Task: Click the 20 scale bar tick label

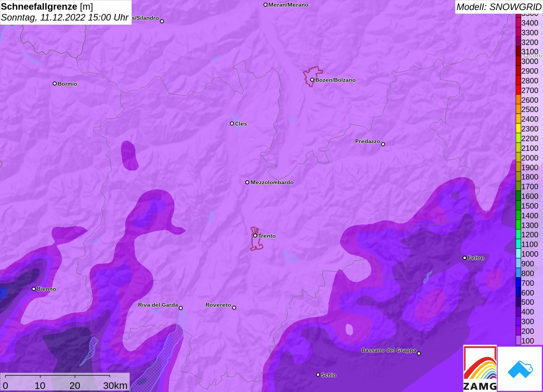Action: pos(75,385)
